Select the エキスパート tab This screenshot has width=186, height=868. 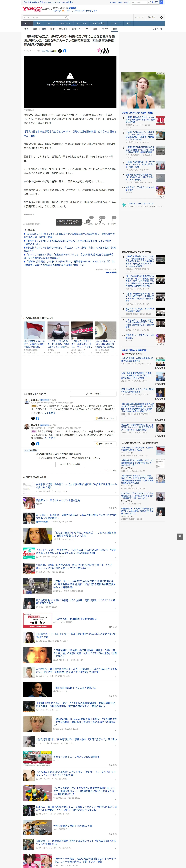[64, 24]
